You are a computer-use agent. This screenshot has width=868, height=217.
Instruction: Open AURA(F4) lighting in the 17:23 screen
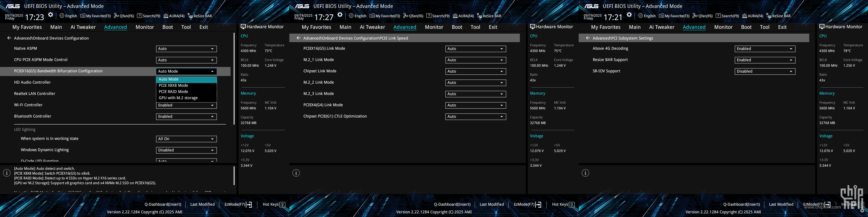pyautogui.click(x=174, y=16)
